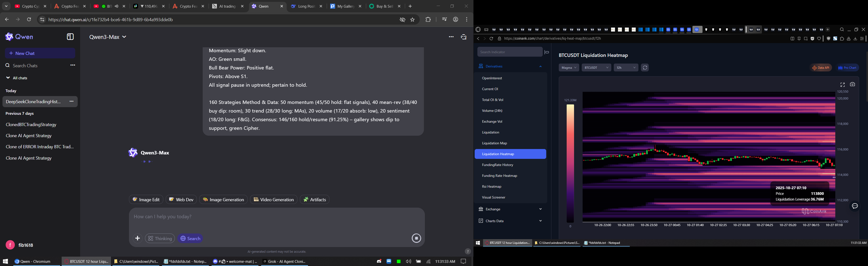
Task: Refresh the liquidation heatmap data
Action: [645, 68]
